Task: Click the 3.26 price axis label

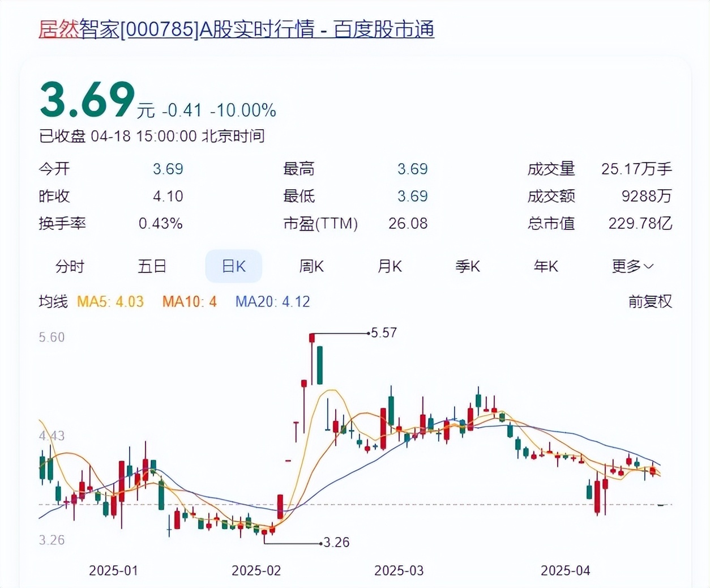Action: coord(52,540)
